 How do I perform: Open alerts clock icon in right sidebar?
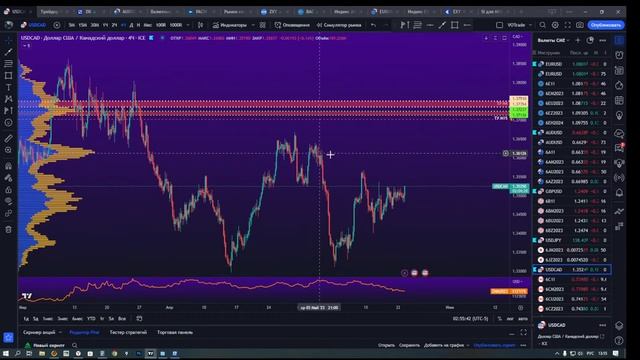tap(619, 55)
